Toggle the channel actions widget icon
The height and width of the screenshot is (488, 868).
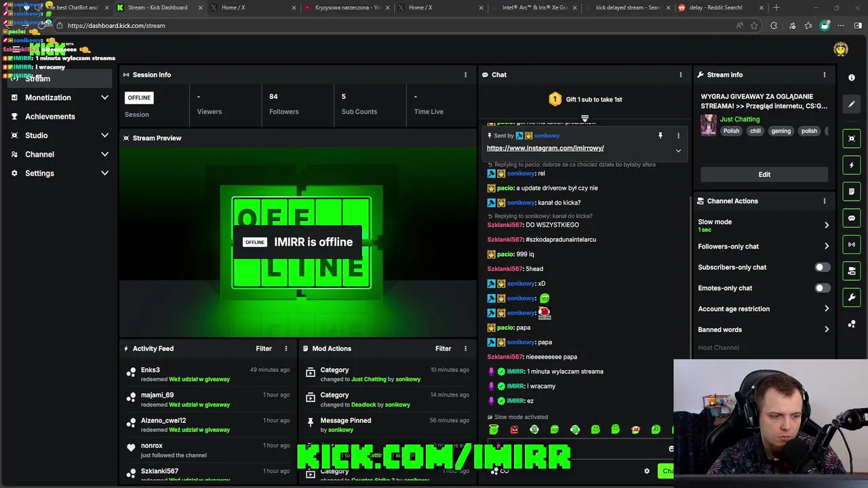point(852,271)
